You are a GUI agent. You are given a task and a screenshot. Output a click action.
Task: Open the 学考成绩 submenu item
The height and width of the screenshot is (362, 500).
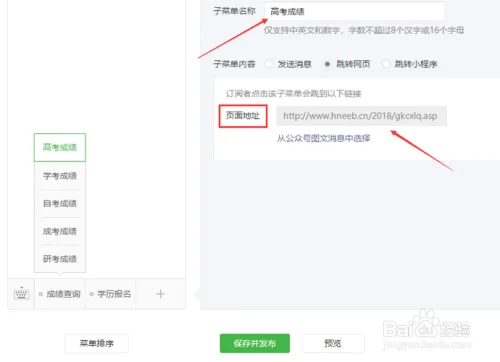pos(60,176)
